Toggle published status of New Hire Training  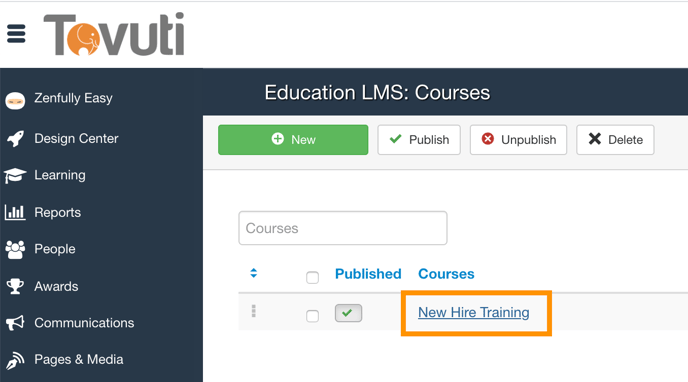[x=348, y=313]
